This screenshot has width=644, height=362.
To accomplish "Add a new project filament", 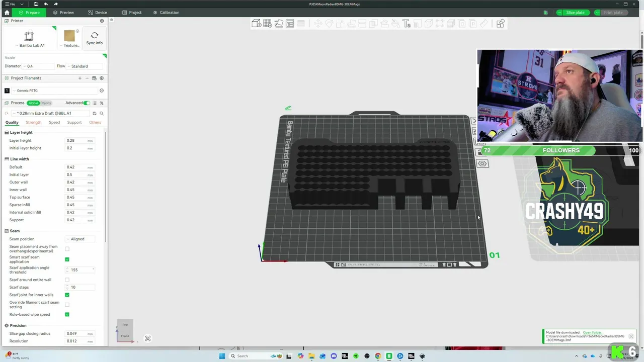I will coord(79,78).
